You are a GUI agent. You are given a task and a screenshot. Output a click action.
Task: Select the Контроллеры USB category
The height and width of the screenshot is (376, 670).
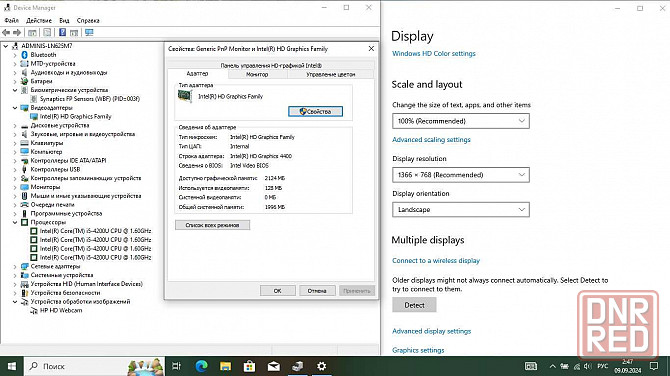pos(55,169)
